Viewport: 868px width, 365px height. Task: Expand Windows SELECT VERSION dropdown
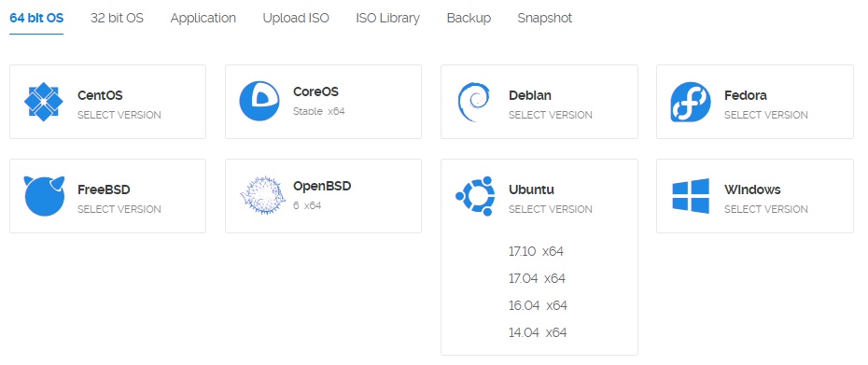765,209
